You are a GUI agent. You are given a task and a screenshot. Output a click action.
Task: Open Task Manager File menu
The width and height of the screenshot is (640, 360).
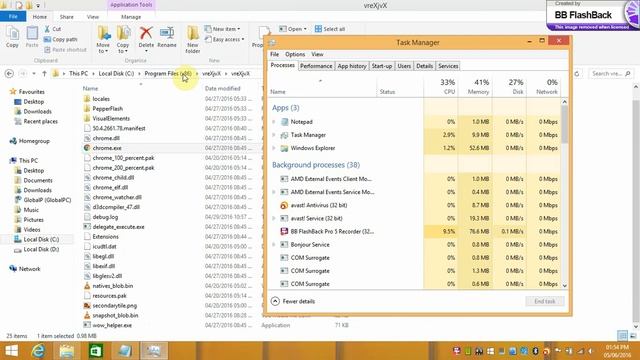pos(274,54)
